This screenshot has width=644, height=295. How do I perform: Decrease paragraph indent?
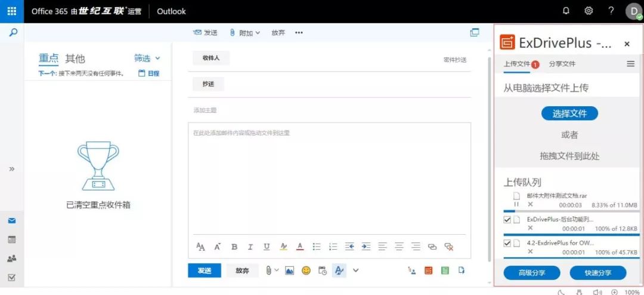tap(349, 247)
